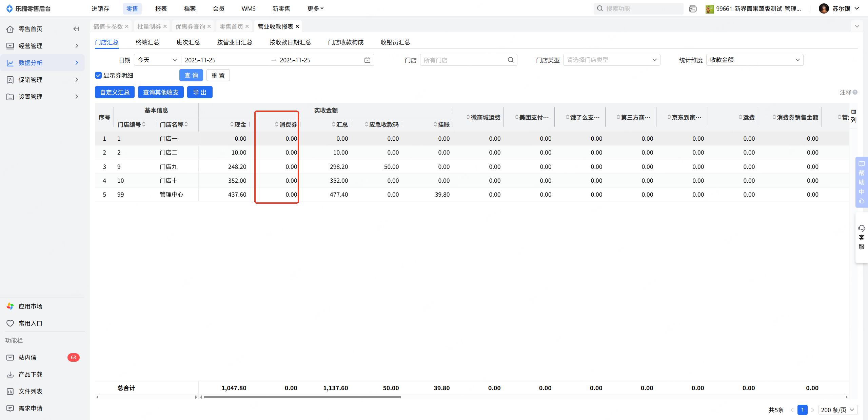Open 客服 headset support panel
This screenshot has width=868, height=420.
click(862, 237)
